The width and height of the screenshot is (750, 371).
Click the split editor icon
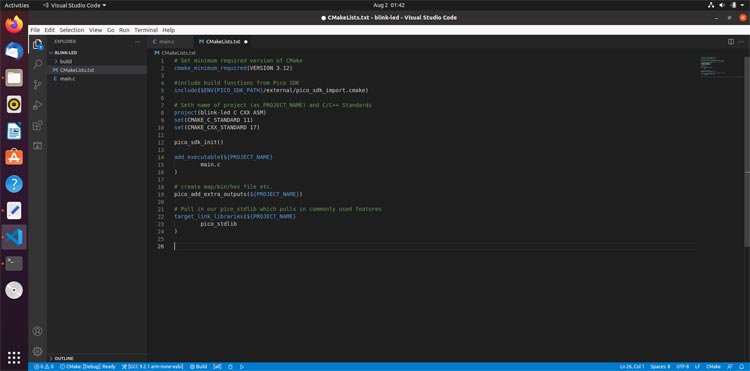(731, 42)
